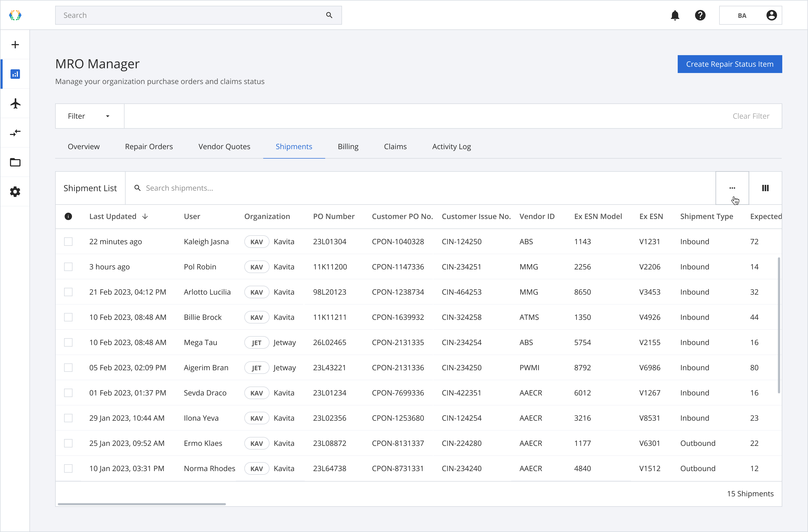808x532 pixels.
Task: Tick the Aigerim Bran row checkbox
Action: (68, 367)
